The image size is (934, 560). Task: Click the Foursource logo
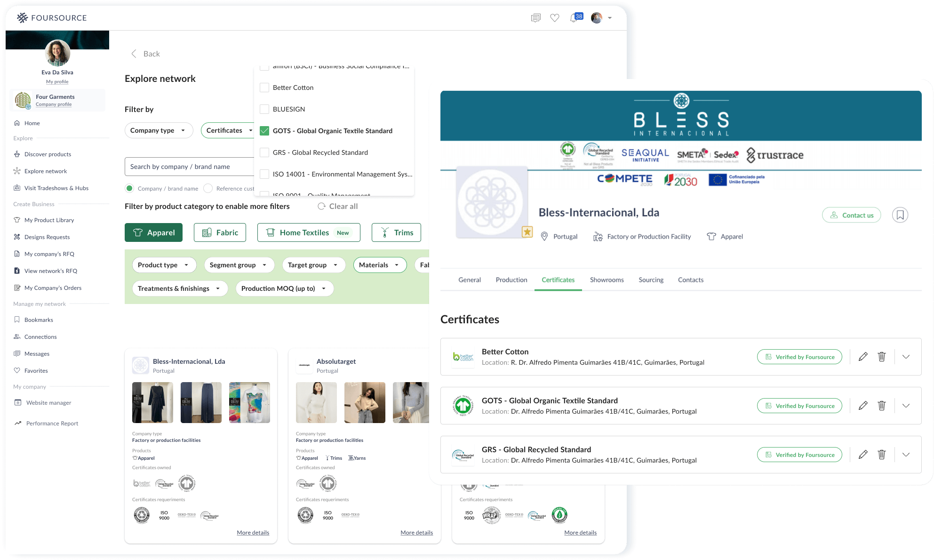(52, 18)
